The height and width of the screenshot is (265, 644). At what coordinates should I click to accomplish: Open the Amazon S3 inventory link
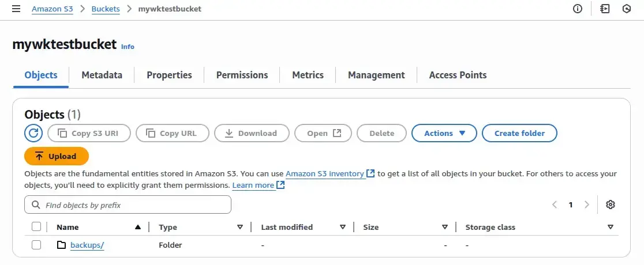click(324, 173)
